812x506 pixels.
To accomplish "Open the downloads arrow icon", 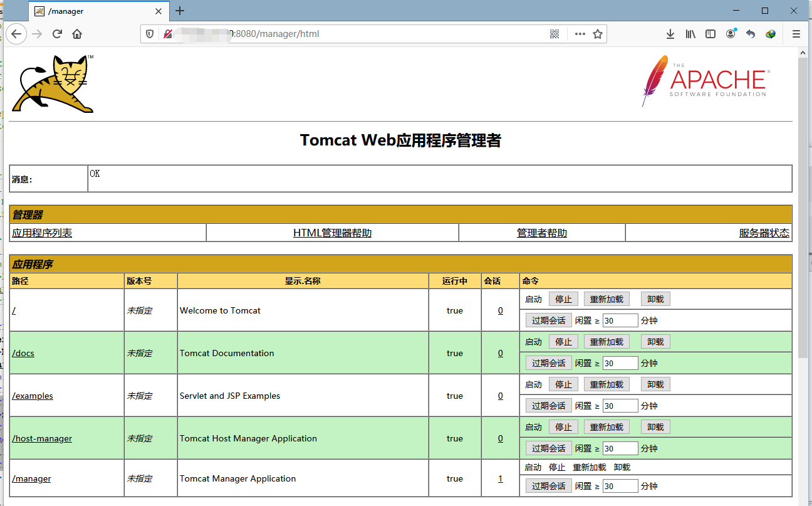I will (670, 34).
